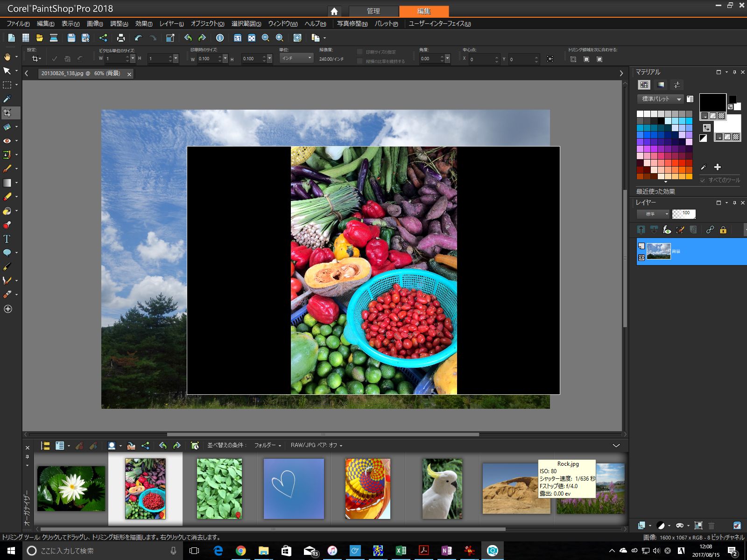Select the Paint Brush tool
The height and width of the screenshot is (560, 747).
pos(7,169)
